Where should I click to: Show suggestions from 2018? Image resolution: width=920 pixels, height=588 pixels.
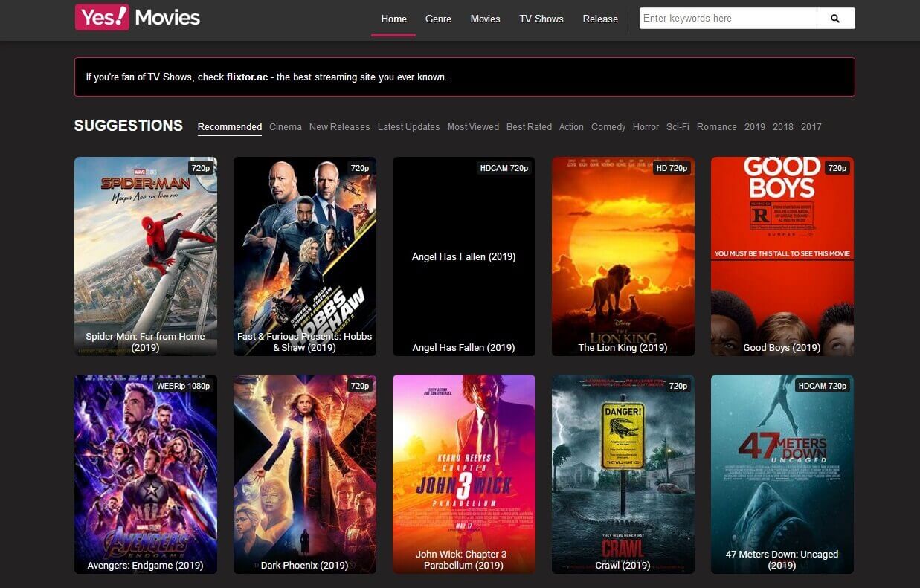click(x=783, y=127)
